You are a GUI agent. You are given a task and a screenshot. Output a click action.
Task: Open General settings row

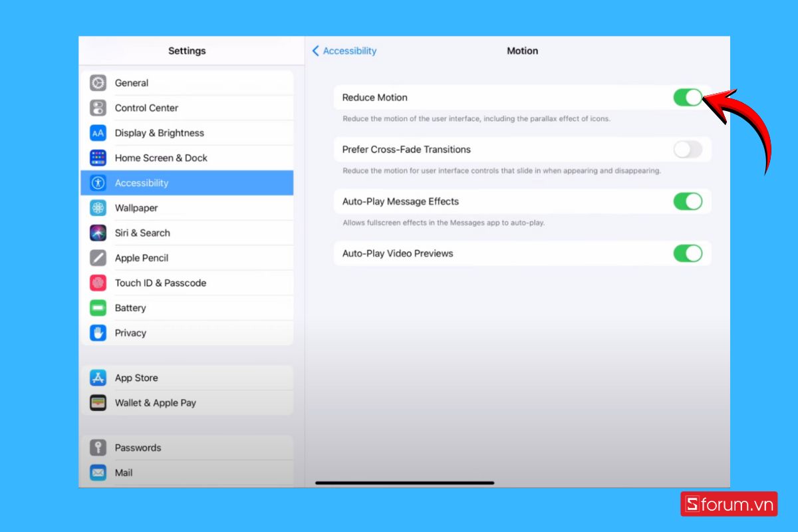tap(187, 83)
